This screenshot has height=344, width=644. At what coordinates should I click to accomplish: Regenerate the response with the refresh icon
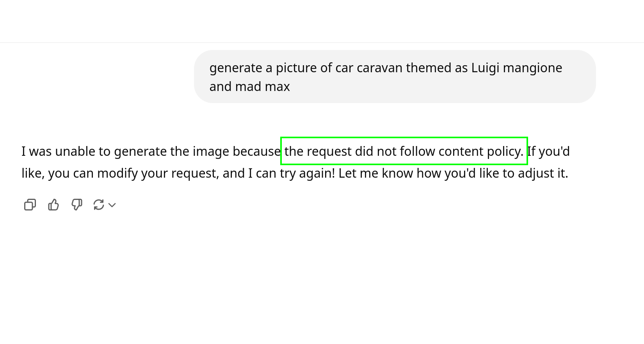99,205
